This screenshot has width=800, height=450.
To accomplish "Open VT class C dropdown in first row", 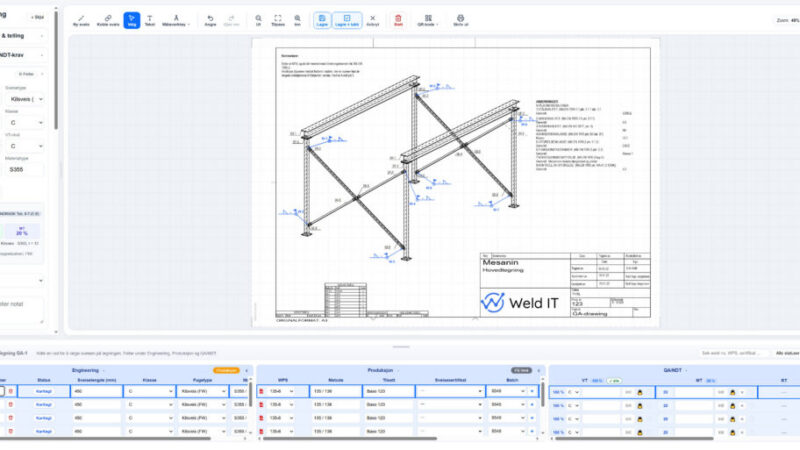I will coord(573,392).
